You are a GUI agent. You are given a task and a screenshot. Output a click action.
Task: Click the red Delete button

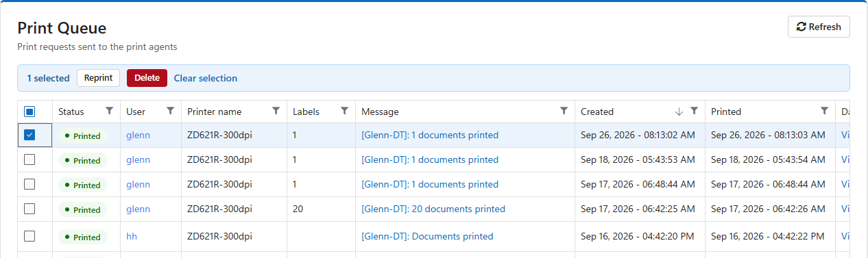click(x=147, y=78)
